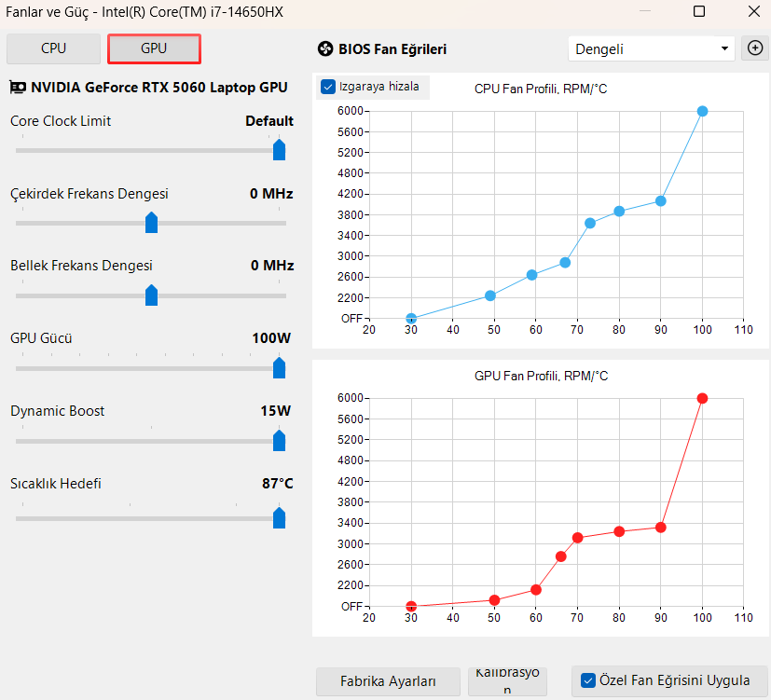Toggle the Izgaraya hizala checkbox
This screenshot has height=700, width=771.
(328, 87)
